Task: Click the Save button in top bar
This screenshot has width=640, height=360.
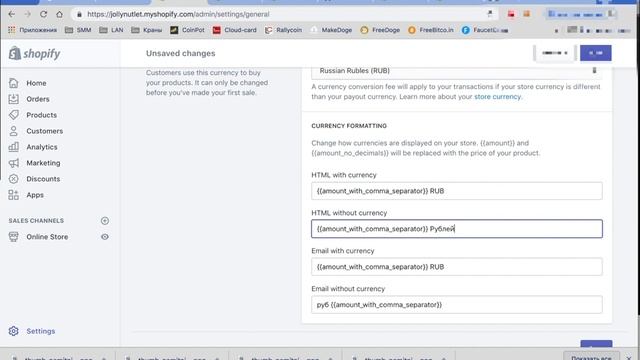Action: tap(596, 53)
